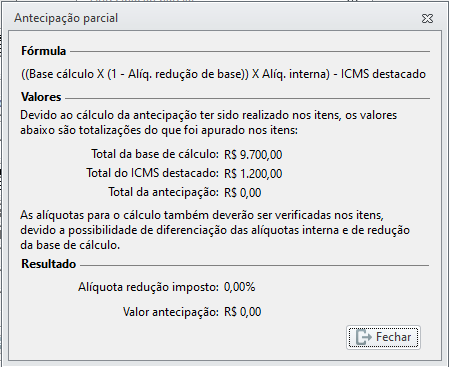The image size is (449, 367).
Task: Select the Fórmula section heading
Action: tap(43, 51)
